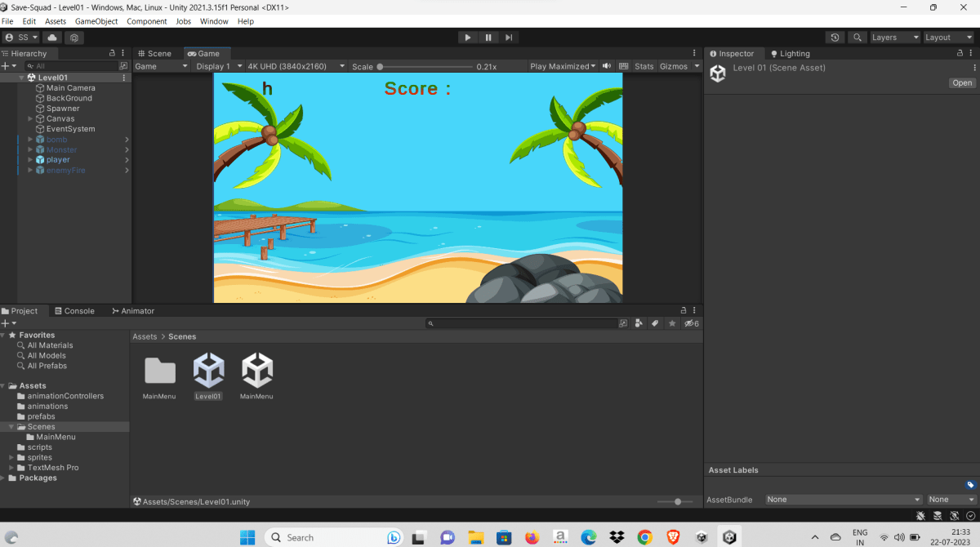980x547 pixels.
Task: Pause game playback in the toolbar
Action: (x=488, y=37)
